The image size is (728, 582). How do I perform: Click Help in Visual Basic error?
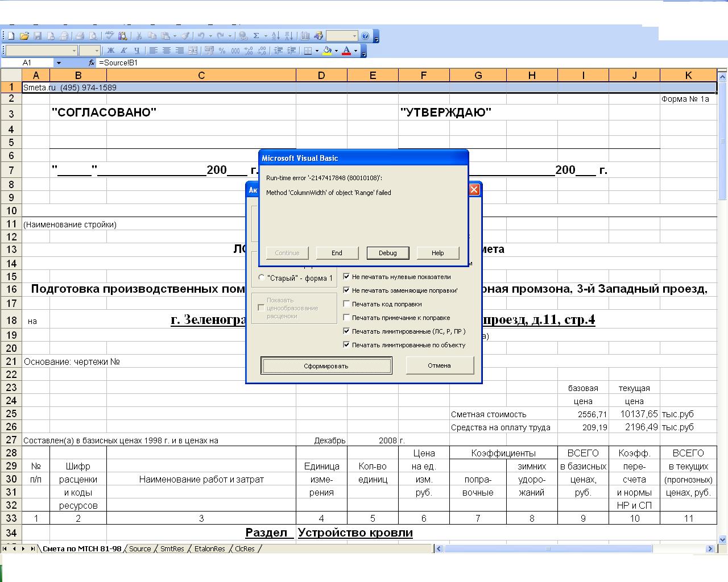pos(437,253)
